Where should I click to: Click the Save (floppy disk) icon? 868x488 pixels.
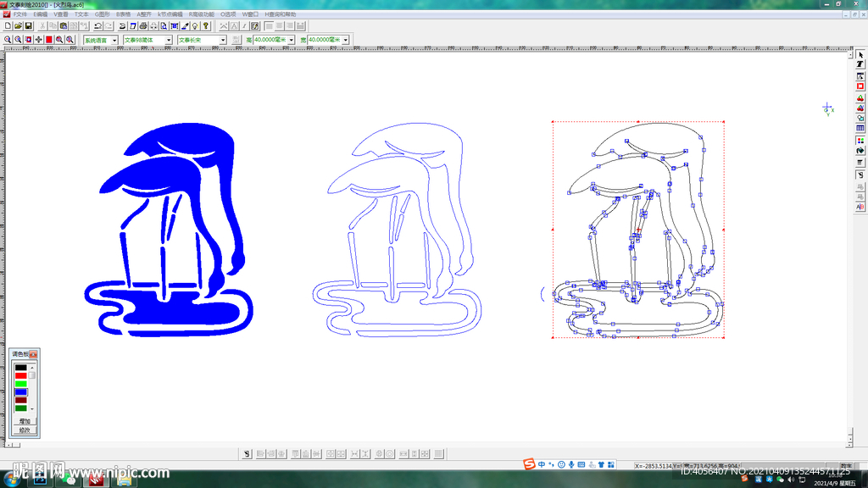28,26
